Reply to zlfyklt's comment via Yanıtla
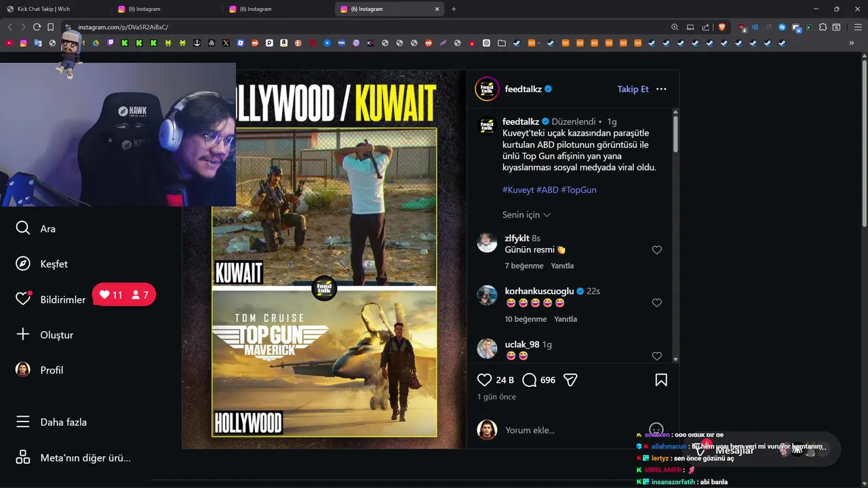This screenshot has width=868, height=488. click(x=562, y=266)
